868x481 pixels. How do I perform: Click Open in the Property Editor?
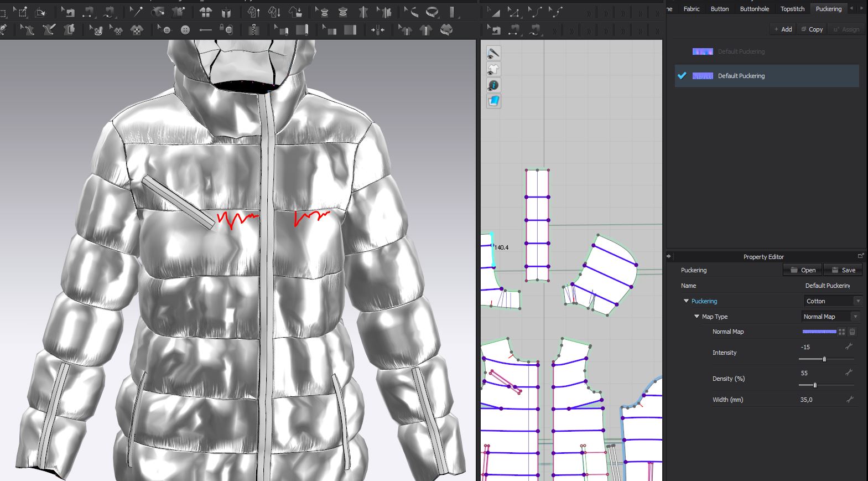pos(803,270)
